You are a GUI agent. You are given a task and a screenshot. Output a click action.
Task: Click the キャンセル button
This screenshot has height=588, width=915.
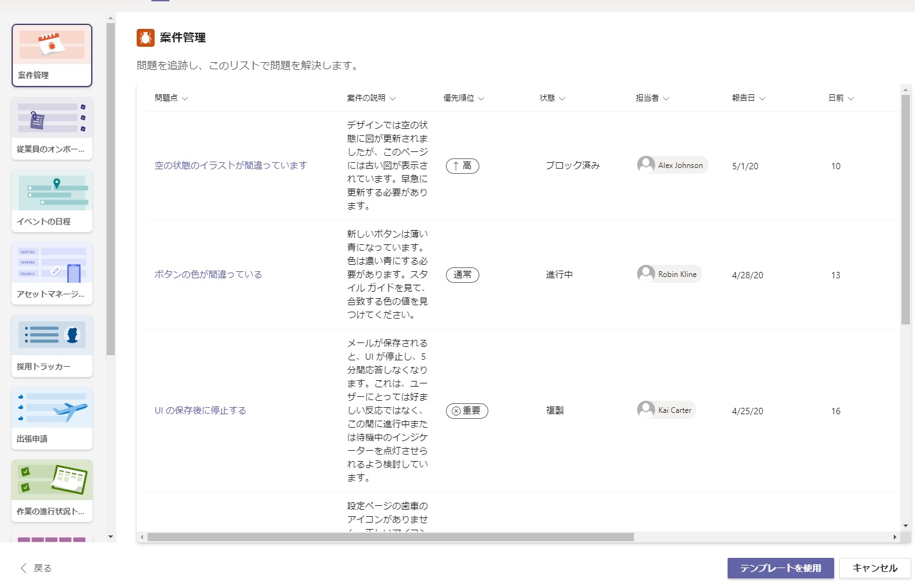[x=875, y=568]
